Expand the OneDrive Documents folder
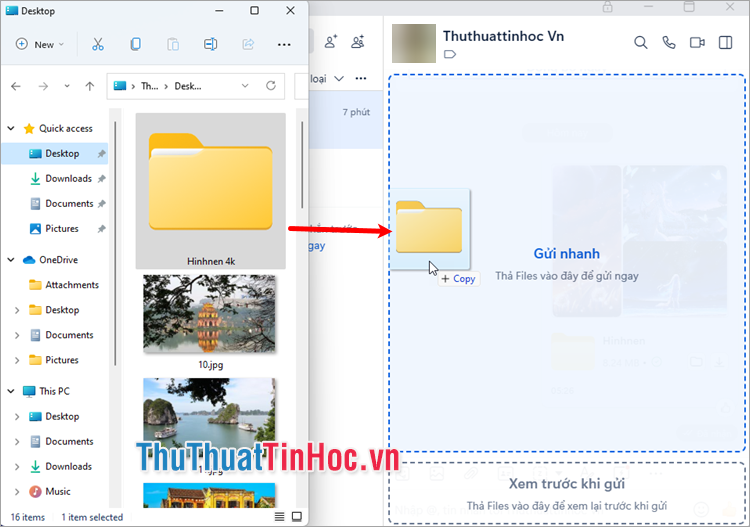The width and height of the screenshot is (750, 527). click(17, 335)
